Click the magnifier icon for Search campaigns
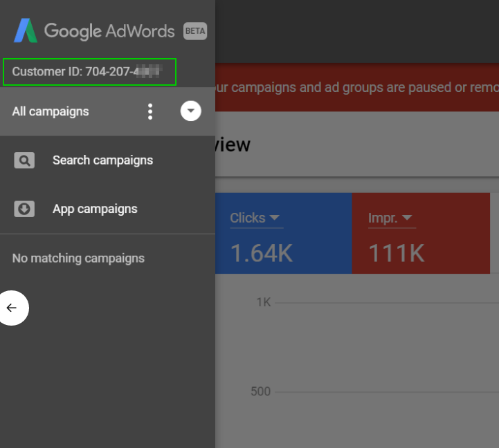Viewport: 499px width, 448px height. point(24,160)
